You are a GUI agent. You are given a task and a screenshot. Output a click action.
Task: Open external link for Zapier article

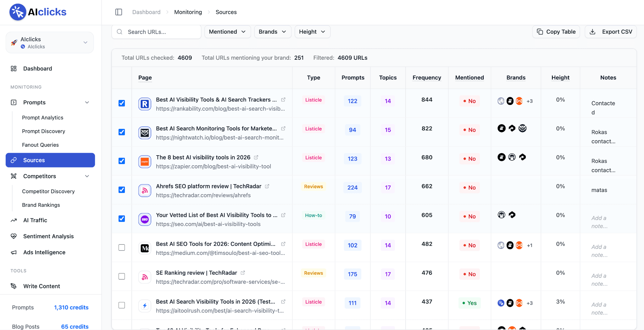point(256,157)
